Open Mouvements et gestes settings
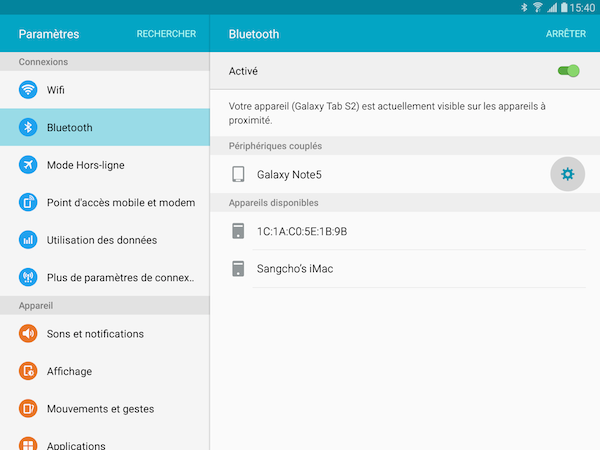Image resolution: width=600 pixels, height=450 pixels. coord(105,409)
